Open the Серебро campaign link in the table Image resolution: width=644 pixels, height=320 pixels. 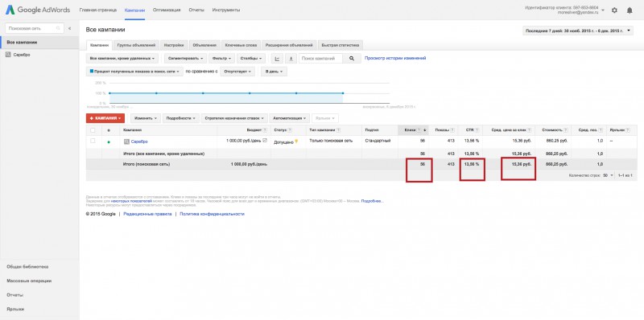[x=139, y=142]
